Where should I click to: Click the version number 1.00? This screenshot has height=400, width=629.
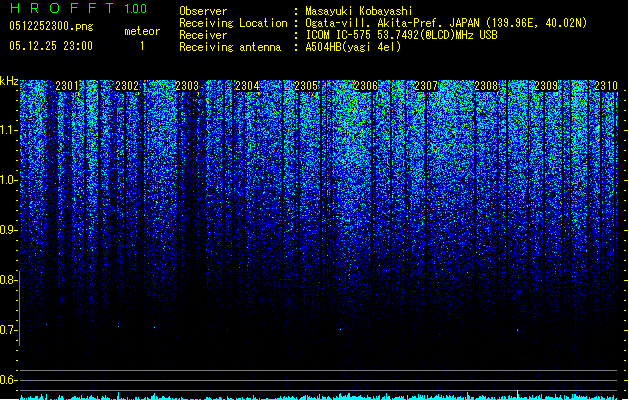coord(136,9)
